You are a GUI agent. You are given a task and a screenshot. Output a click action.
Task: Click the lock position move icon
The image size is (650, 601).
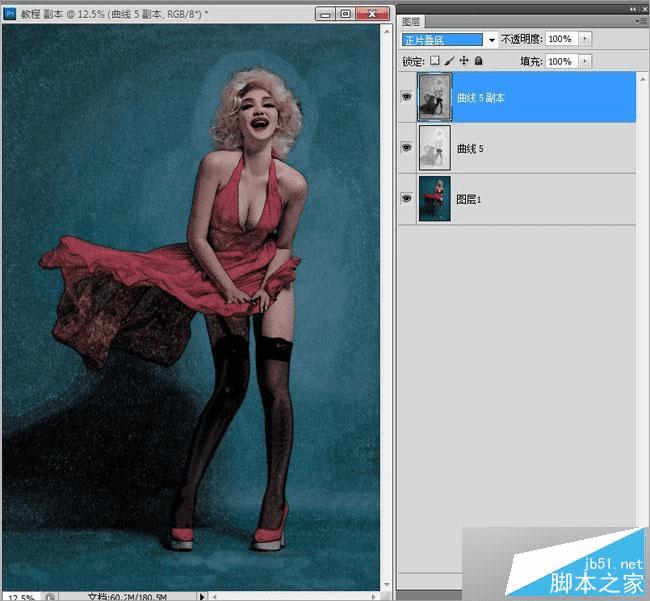click(464, 61)
